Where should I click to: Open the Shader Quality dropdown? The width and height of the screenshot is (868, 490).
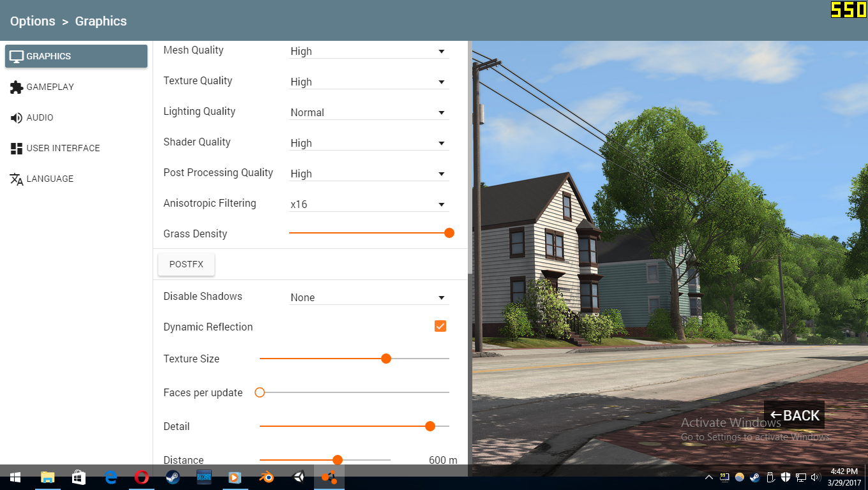[x=370, y=143]
